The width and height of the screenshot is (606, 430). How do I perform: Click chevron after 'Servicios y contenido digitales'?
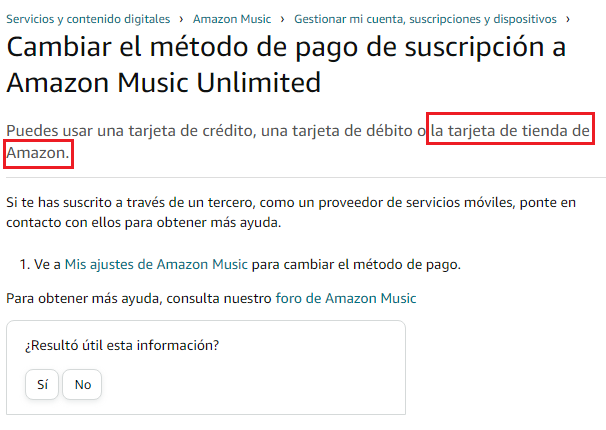(180, 19)
